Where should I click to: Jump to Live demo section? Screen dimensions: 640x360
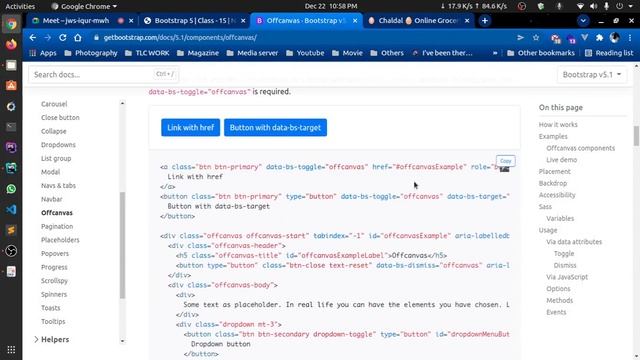click(562, 160)
